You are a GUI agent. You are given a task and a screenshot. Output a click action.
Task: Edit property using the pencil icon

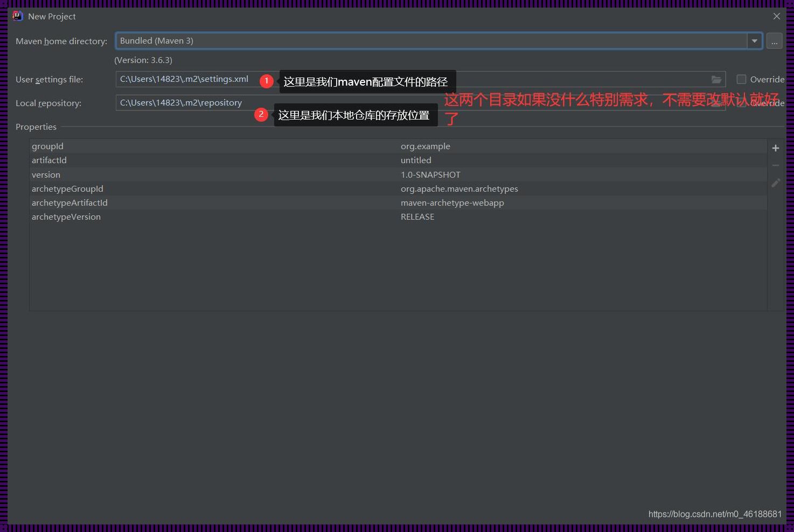click(x=776, y=183)
